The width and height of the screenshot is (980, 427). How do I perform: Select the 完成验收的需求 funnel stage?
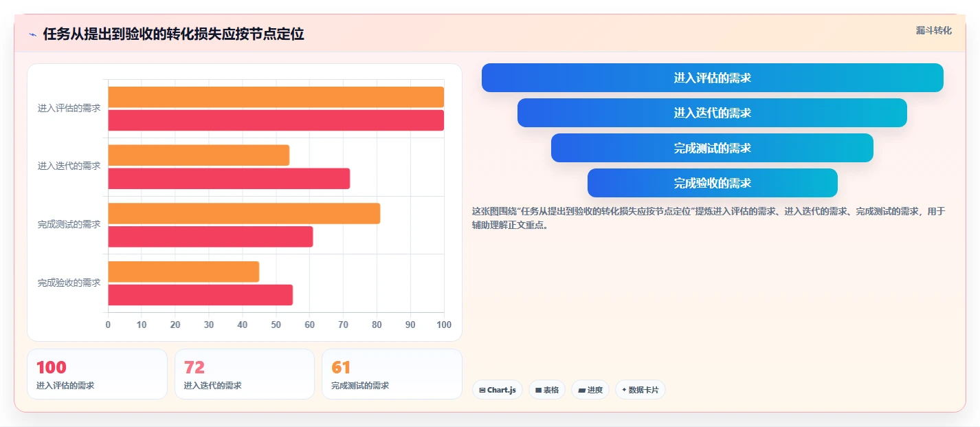[712, 183]
